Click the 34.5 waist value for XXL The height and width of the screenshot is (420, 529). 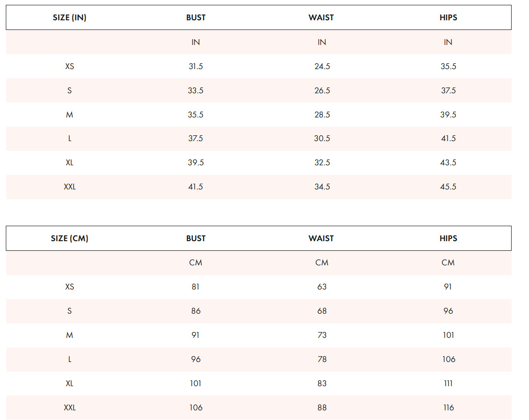[322, 187]
